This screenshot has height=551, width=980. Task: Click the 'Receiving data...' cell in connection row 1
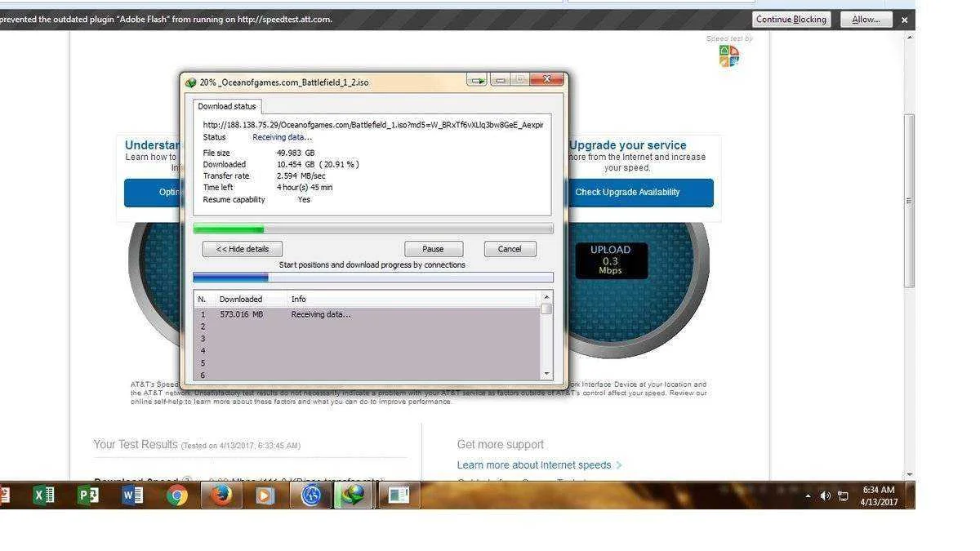[321, 314]
